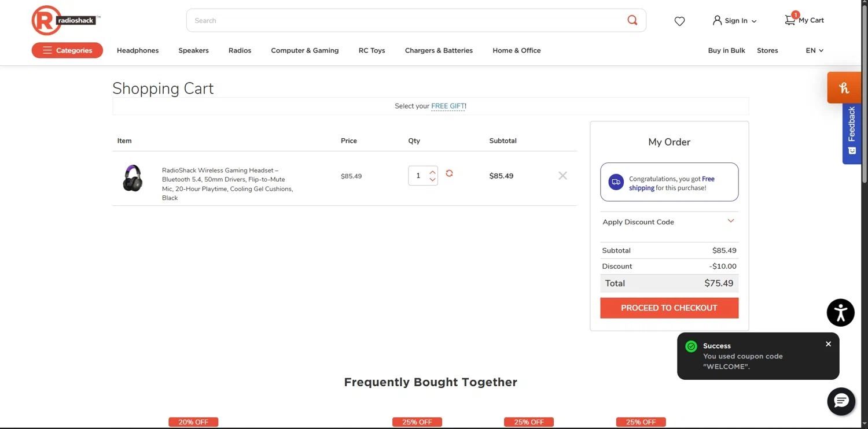Image resolution: width=868 pixels, height=429 pixels.
Task: Open the accessibility options button
Action: click(841, 313)
